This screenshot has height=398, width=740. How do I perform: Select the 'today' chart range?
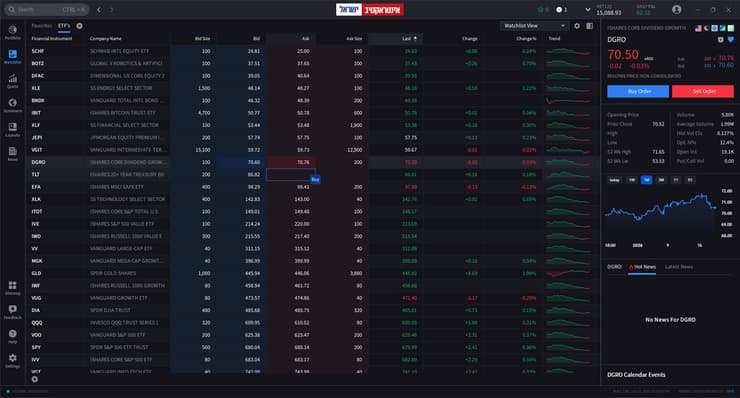[x=614, y=180]
